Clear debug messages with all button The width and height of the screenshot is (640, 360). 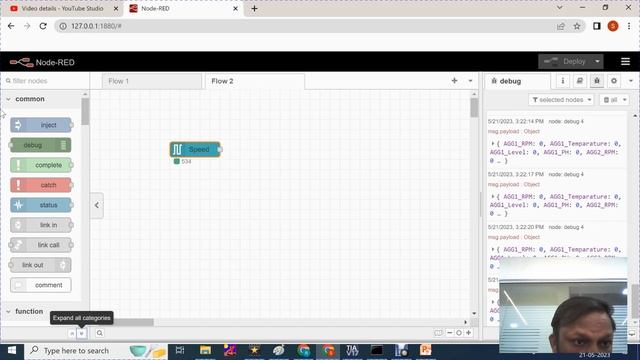pyautogui.click(x=614, y=100)
